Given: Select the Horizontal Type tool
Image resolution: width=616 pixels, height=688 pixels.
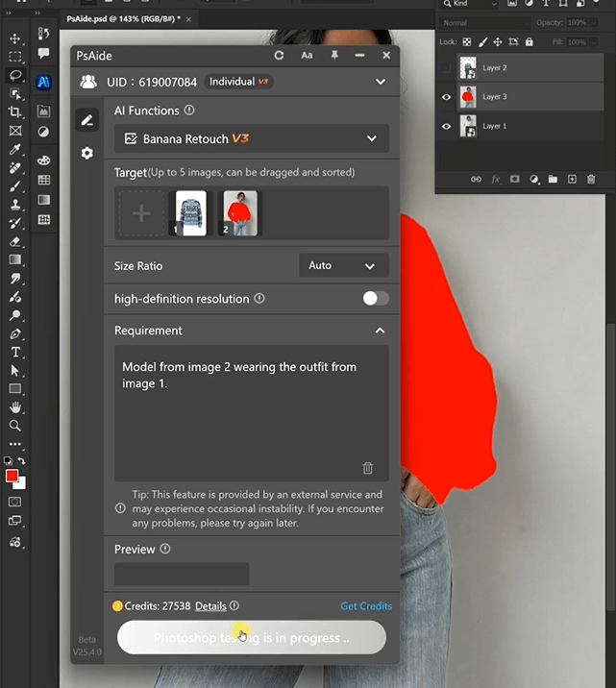Looking at the screenshot, I should (x=15, y=353).
